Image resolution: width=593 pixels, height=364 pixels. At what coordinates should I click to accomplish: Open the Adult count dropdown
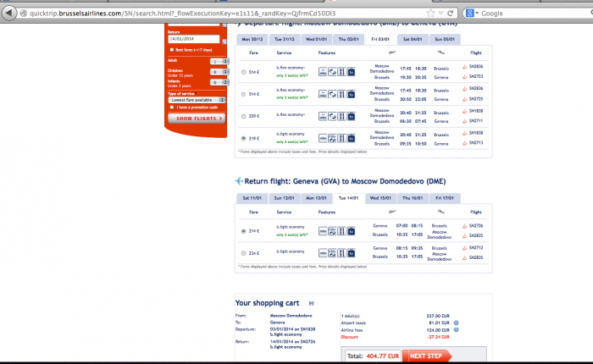[x=219, y=61]
